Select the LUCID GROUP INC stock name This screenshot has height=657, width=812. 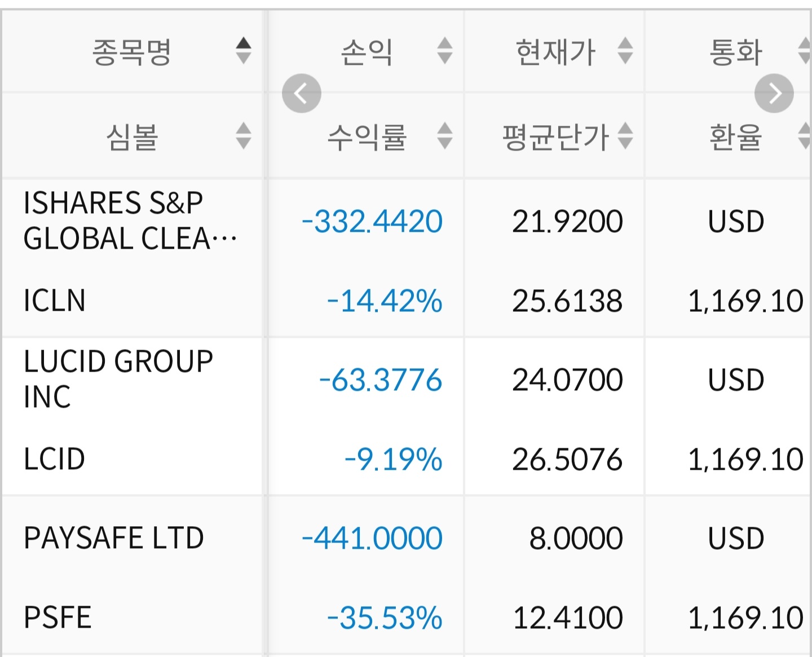(118, 379)
